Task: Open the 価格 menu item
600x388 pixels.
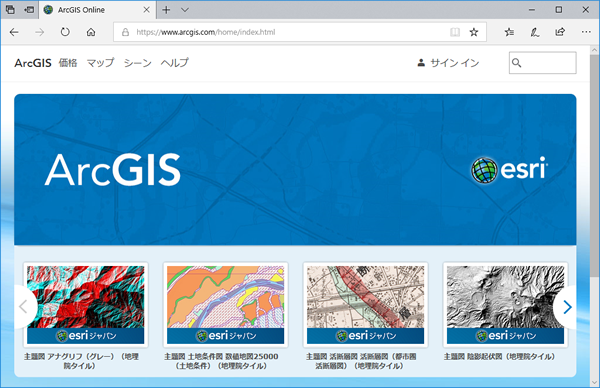Action: point(68,63)
